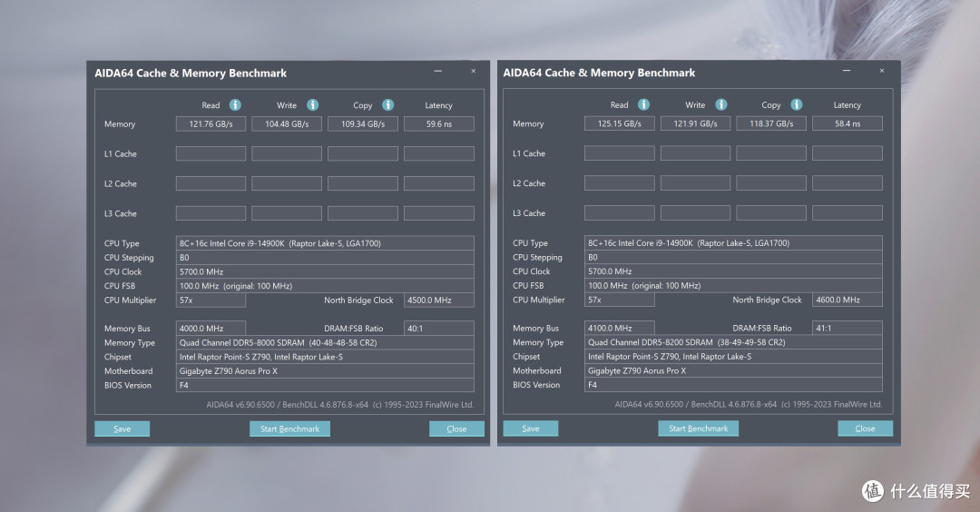Click L3 Cache latency field in left window
The width and height of the screenshot is (980, 512).
(x=439, y=213)
